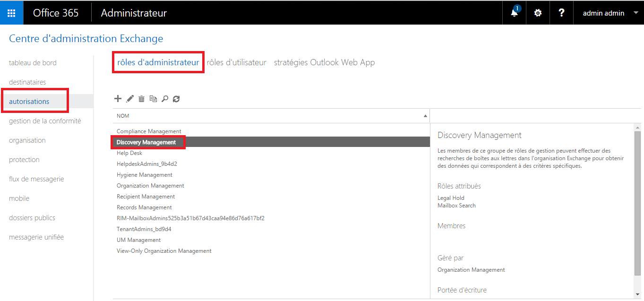Click the admin admin user name
Viewport: 644px width, 301px height.
coord(603,13)
